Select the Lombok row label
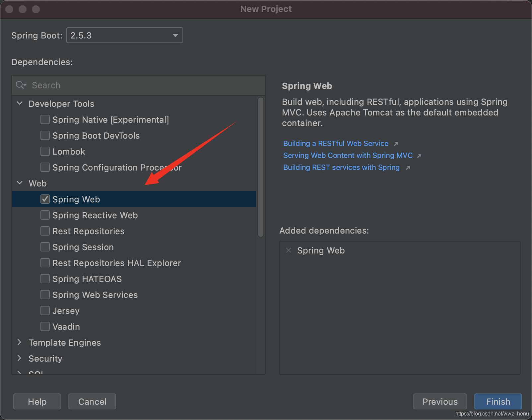Image resolution: width=532 pixels, height=420 pixels. click(x=69, y=152)
